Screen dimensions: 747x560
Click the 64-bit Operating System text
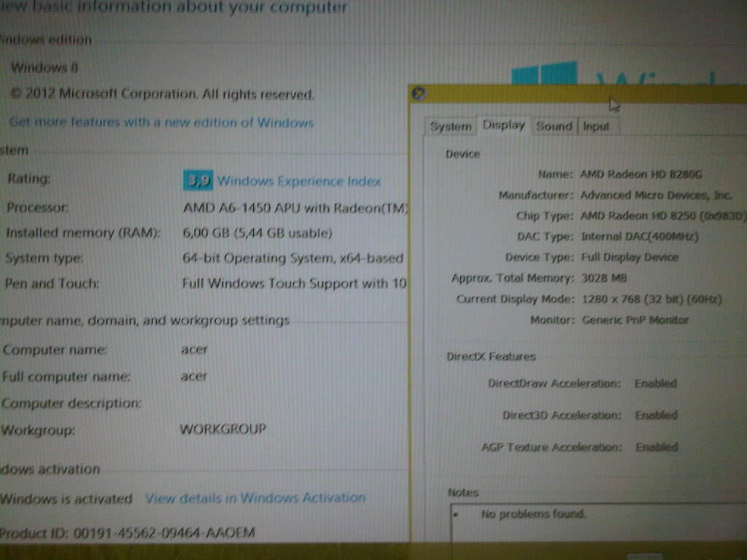coord(293,258)
